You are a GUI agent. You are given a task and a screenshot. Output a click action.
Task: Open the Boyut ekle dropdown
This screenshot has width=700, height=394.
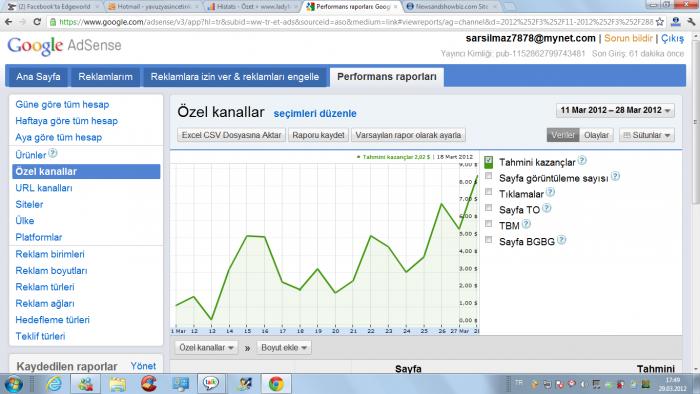284,348
